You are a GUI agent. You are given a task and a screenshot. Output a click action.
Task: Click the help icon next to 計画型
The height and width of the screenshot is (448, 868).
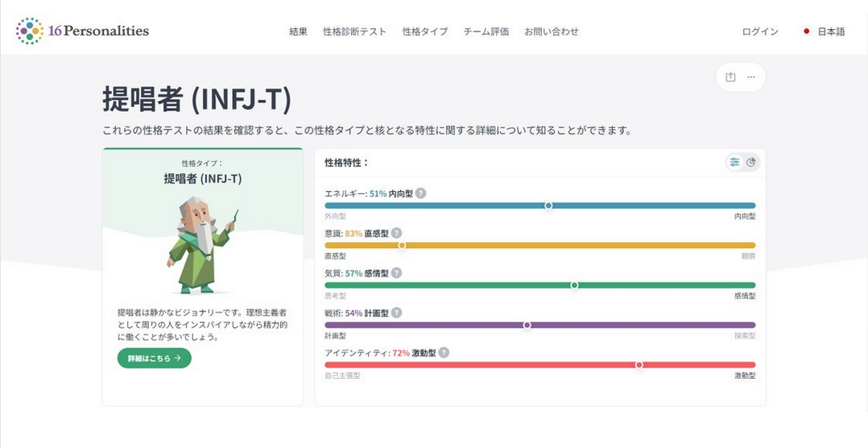[x=396, y=313]
